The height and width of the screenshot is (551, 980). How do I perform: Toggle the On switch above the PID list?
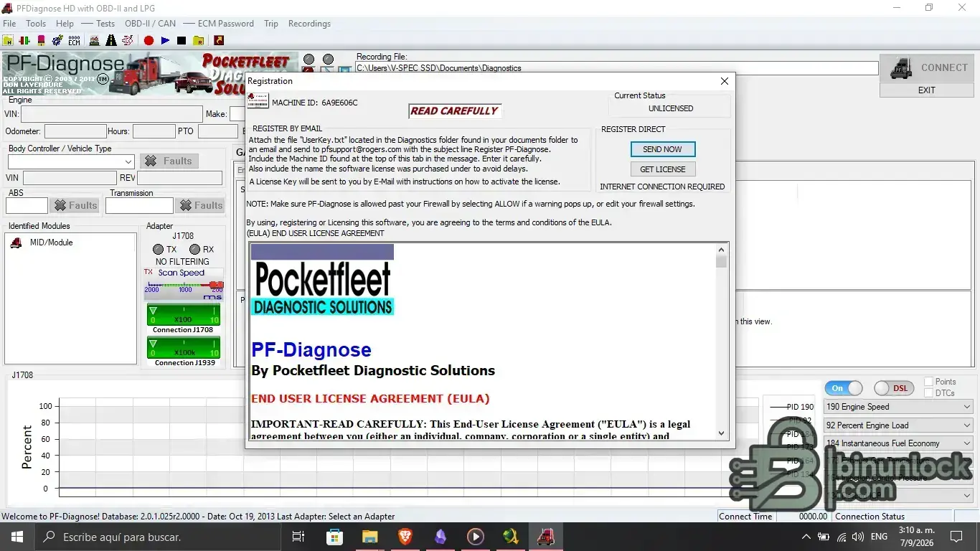pyautogui.click(x=843, y=388)
